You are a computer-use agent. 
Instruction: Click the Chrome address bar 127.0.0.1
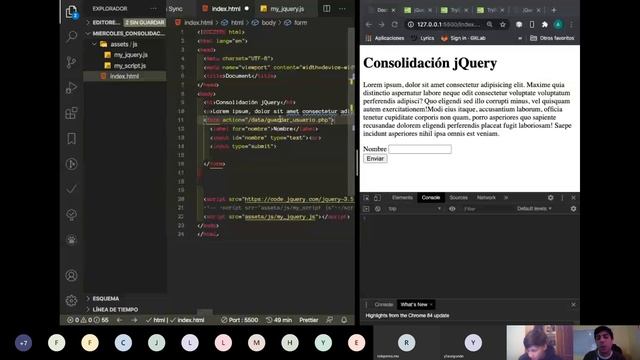pos(448,24)
